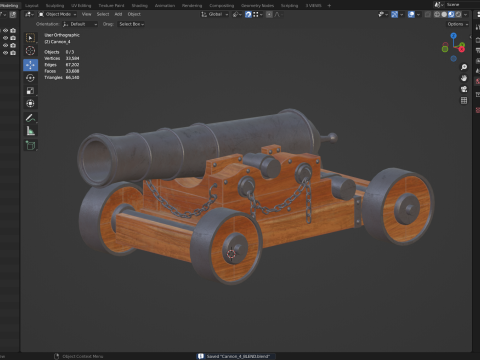The height and width of the screenshot is (360, 480).
Task: Activate the combined Transform tool
Action: click(x=30, y=103)
